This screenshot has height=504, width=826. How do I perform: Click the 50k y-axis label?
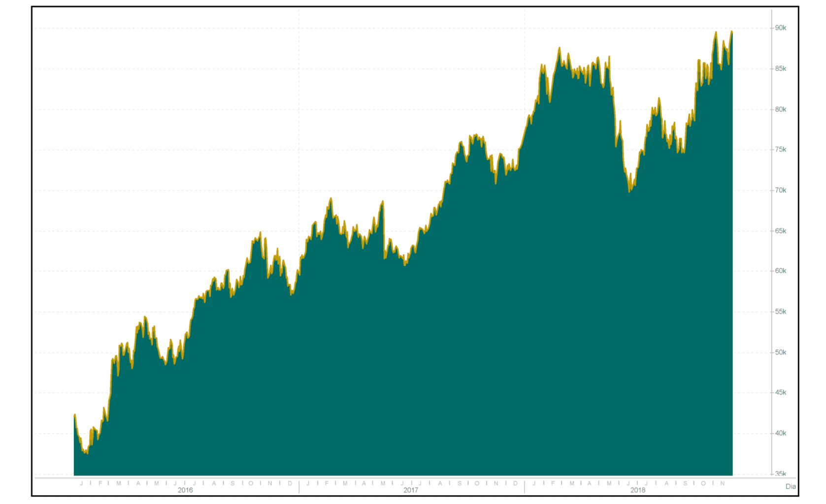tap(781, 353)
